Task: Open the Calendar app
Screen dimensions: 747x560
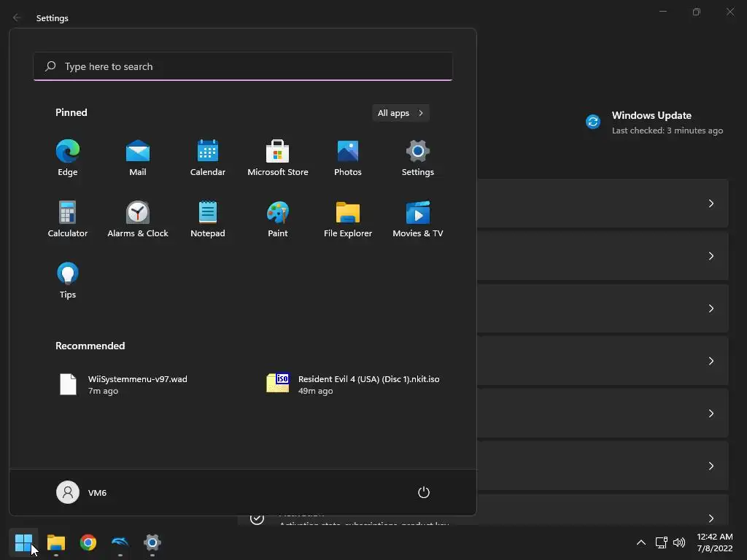Action: 208,158
